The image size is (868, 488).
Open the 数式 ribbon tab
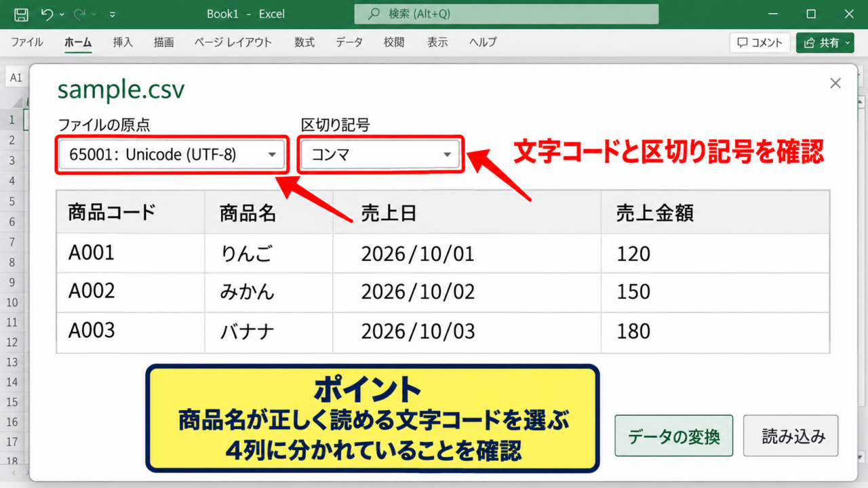[x=304, y=42]
